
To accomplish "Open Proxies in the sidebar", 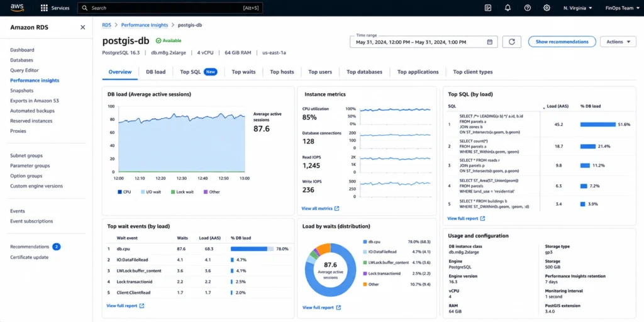I will point(18,131).
